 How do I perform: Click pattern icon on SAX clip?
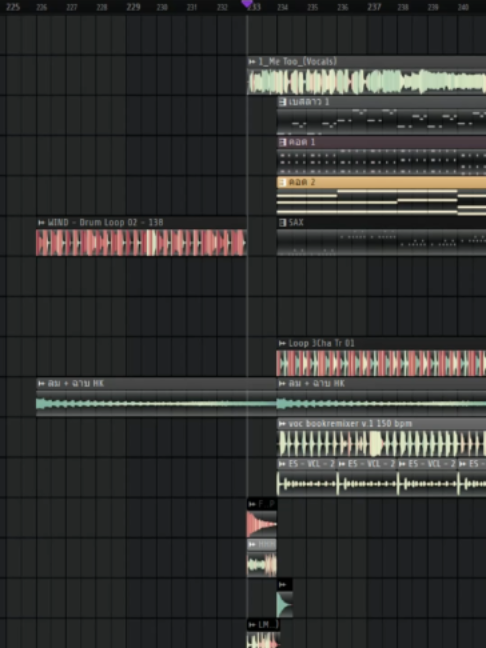(283, 223)
